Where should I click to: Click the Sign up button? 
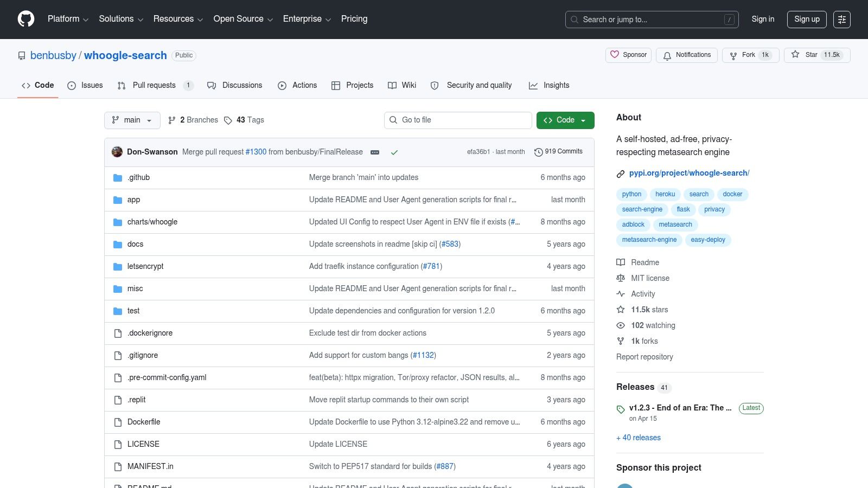pos(807,20)
